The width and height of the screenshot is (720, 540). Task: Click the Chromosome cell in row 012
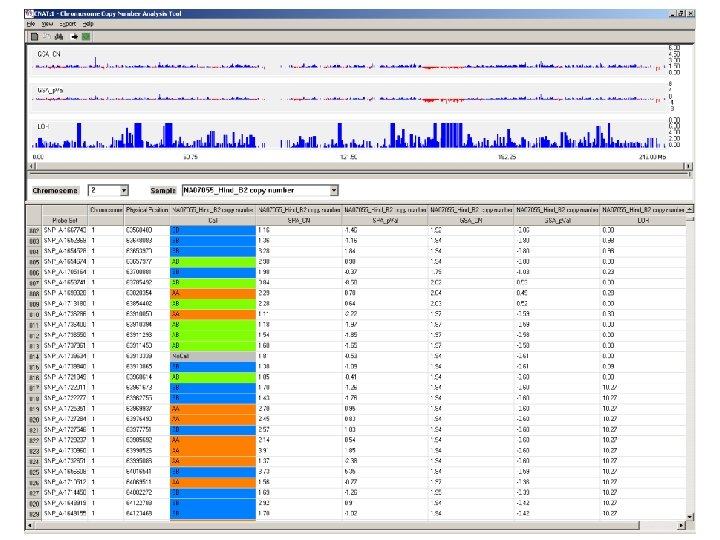coord(106,335)
